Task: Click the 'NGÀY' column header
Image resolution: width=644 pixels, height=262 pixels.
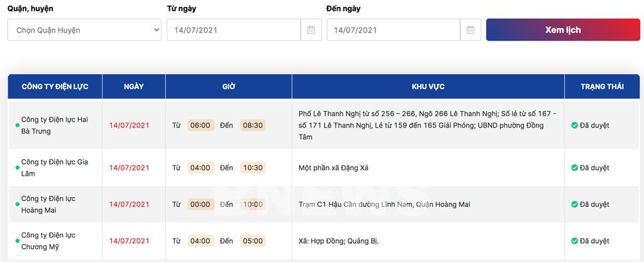Action: pyautogui.click(x=134, y=87)
